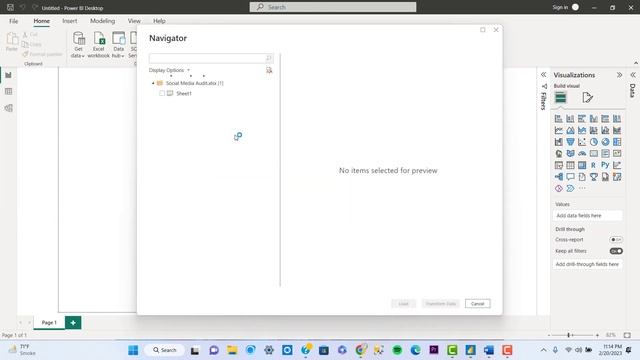Click Cancel in the Navigator dialog
Image resolution: width=640 pixels, height=360 pixels.
click(x=478, y=304)
